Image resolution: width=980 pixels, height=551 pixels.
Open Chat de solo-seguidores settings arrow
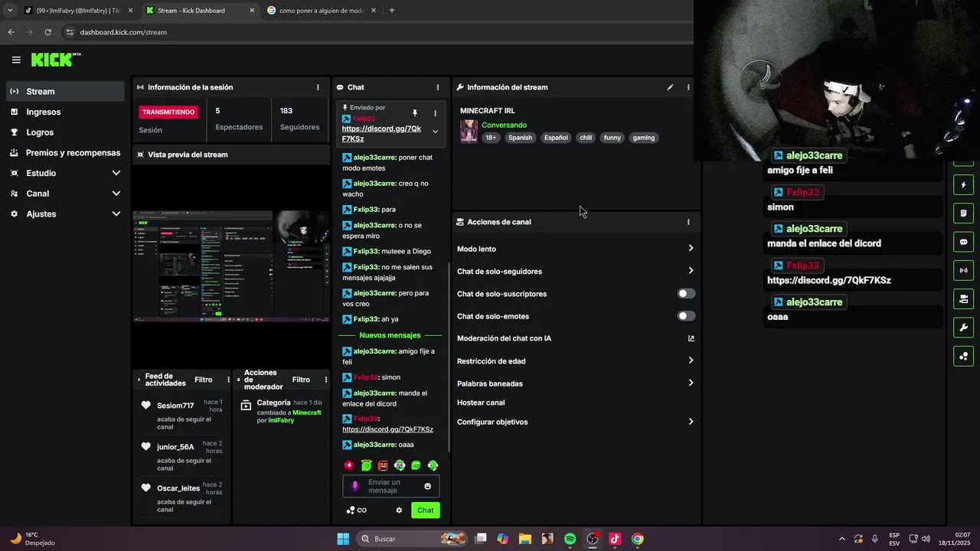click(x=691, y=271)
